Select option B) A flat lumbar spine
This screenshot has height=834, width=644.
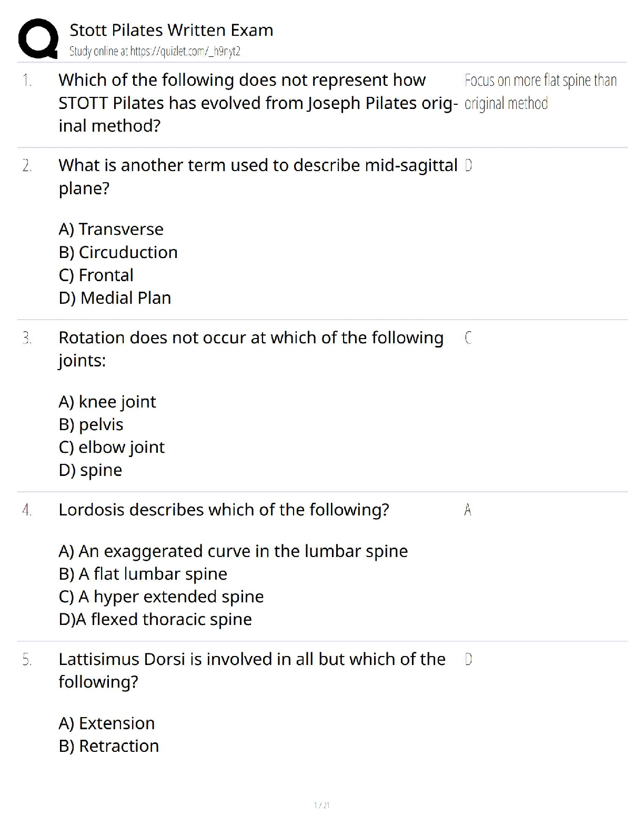pos(143,574)
